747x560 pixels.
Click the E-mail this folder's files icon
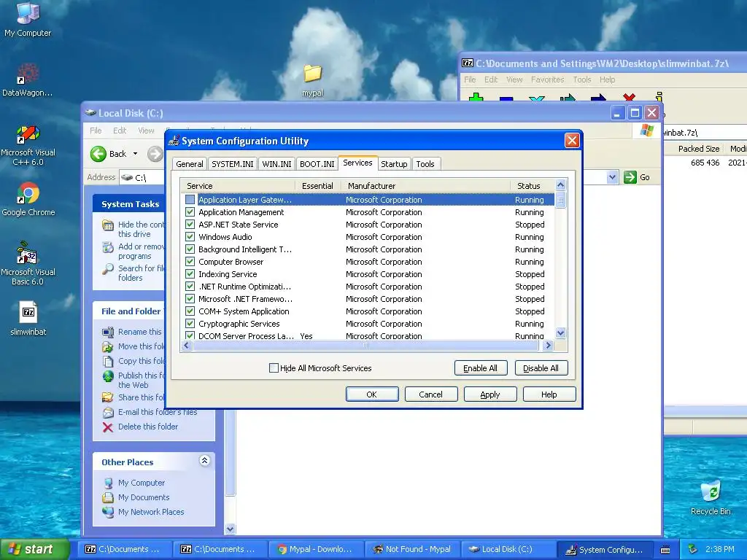pyautogui.click(x=108, y=413)
